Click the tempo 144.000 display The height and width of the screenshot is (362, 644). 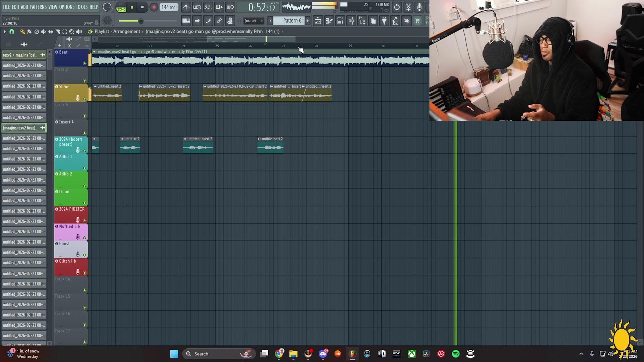pos(169,7)
